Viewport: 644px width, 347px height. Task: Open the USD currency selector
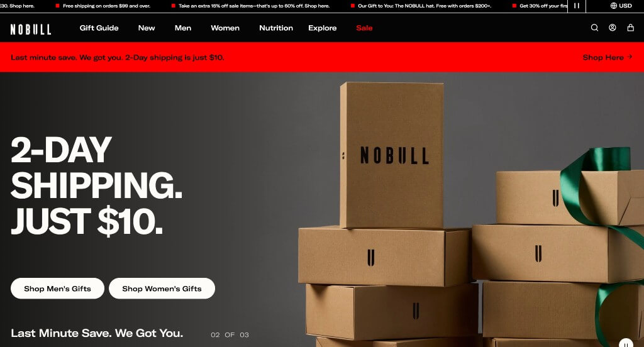pyautogui.click(x=621, y=6)
